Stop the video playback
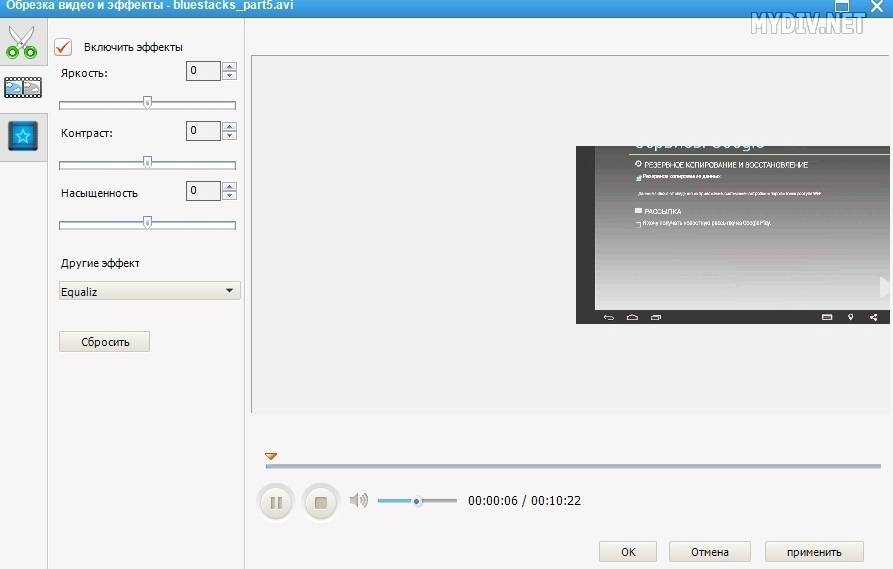The height and width of the screenshot is (569, 893). (320, 502)
